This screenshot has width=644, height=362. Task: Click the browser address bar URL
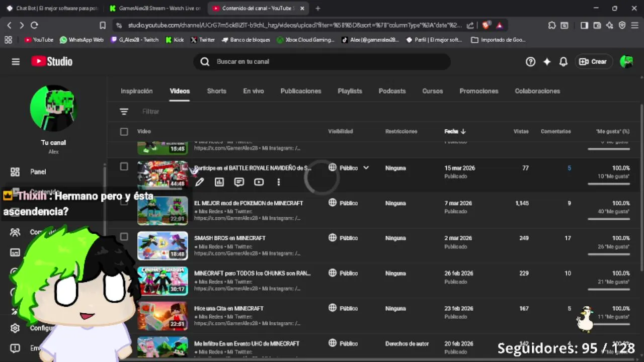294,25
